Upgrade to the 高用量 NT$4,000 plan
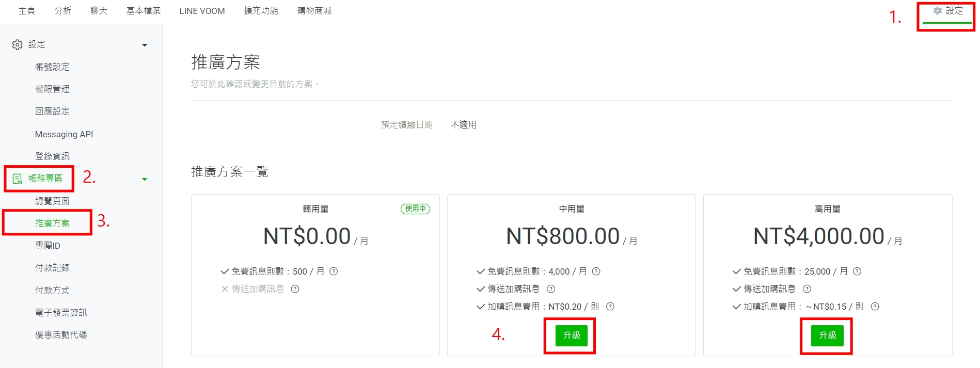The width and height of the screenshot is (980, 368). [x=827, y=335]
